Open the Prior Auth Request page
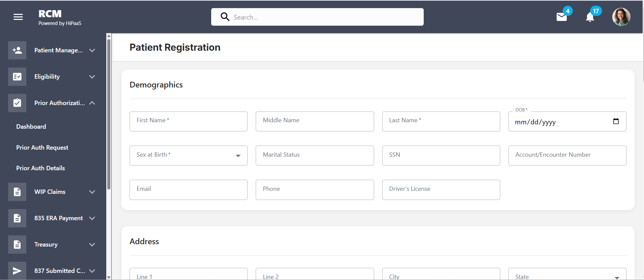 [x=42, y=148]
